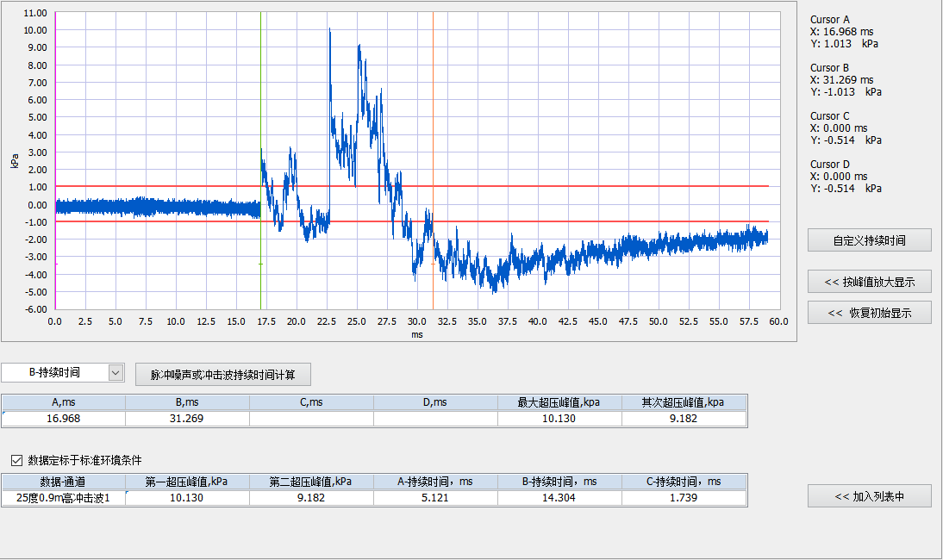Click the 数据-通道 column header

coord(64,482)
